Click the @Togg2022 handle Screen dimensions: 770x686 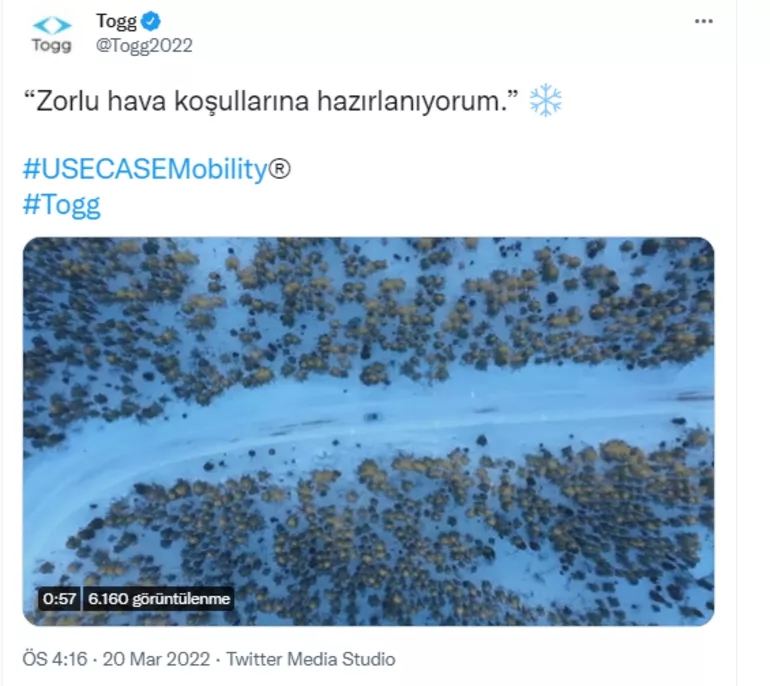tap(144, 45)
